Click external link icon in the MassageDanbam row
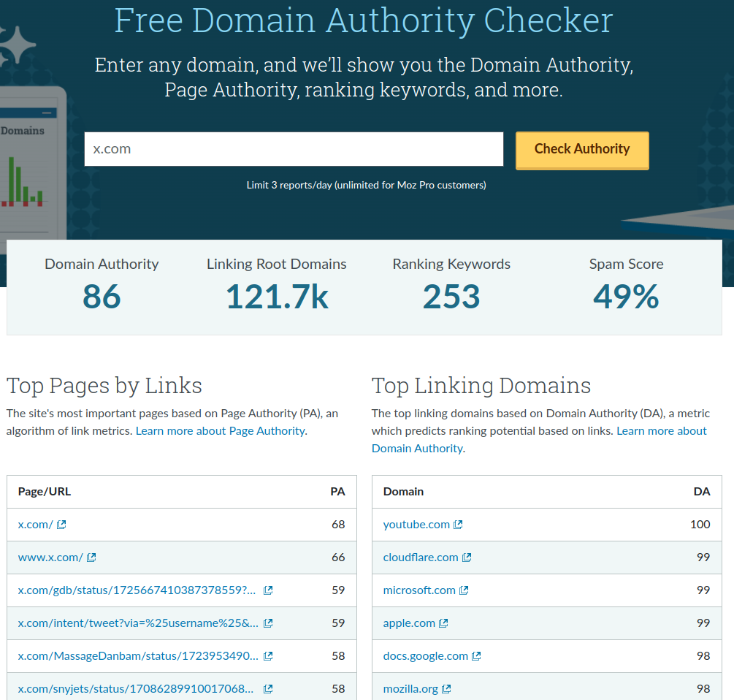The image size is (734, 700). point(268,656)
